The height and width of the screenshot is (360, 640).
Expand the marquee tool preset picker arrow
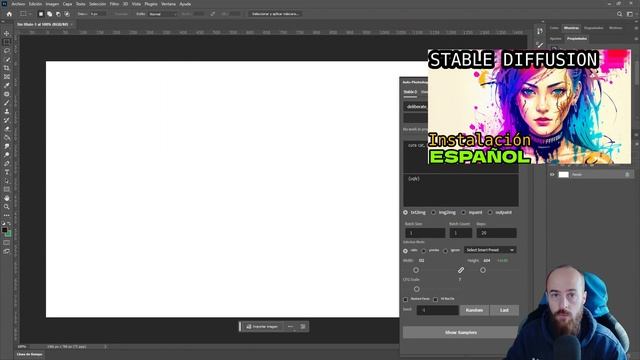(30, 14)
